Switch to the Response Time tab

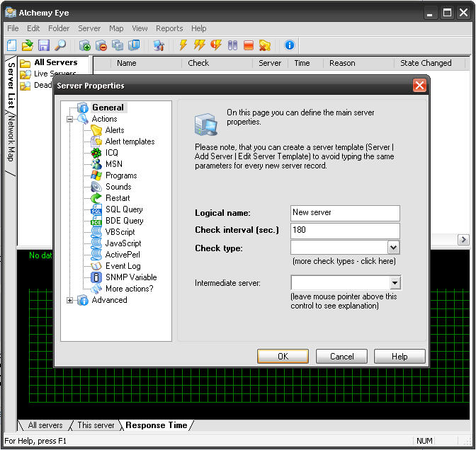click(x=157, y=425)
